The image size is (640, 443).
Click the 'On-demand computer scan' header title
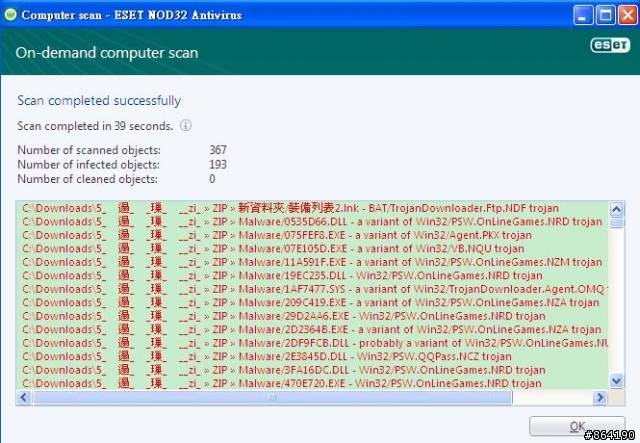coord(107,53)
